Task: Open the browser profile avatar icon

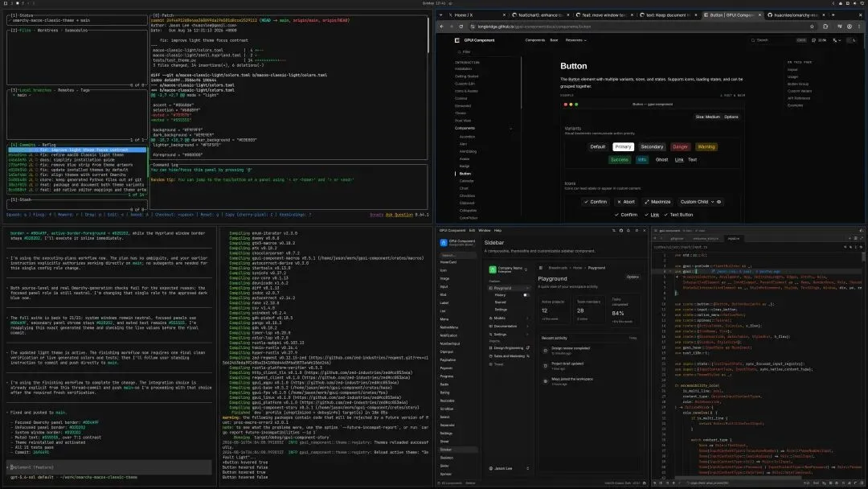Action: (850, 27)
